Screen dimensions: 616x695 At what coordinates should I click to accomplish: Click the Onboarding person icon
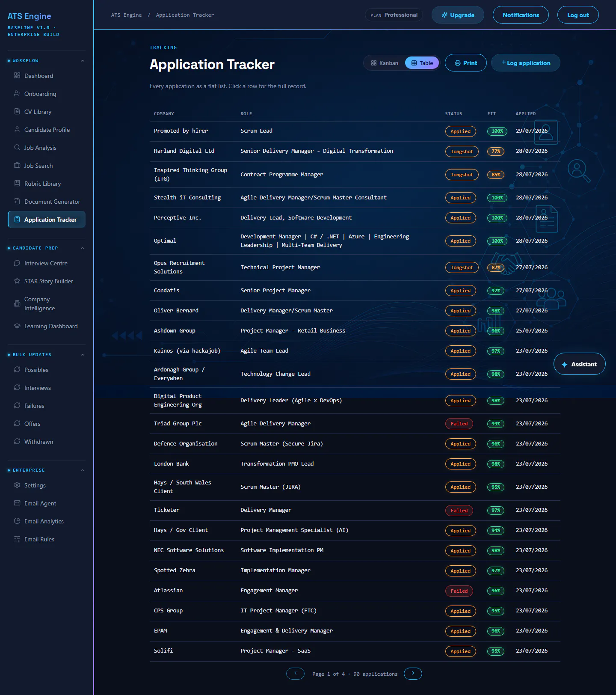[x=17, y=94]
